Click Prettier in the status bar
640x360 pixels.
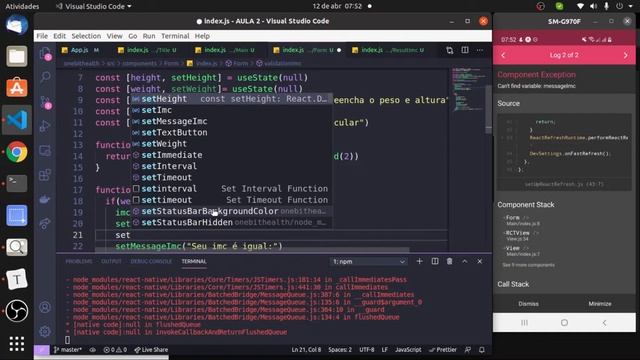tap(443, 350)
